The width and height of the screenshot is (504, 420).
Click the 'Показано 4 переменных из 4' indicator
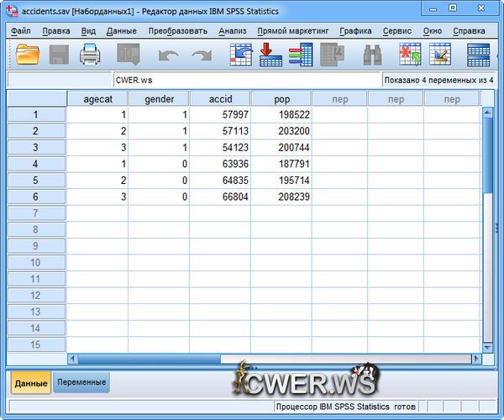click(x=438, y=80)
